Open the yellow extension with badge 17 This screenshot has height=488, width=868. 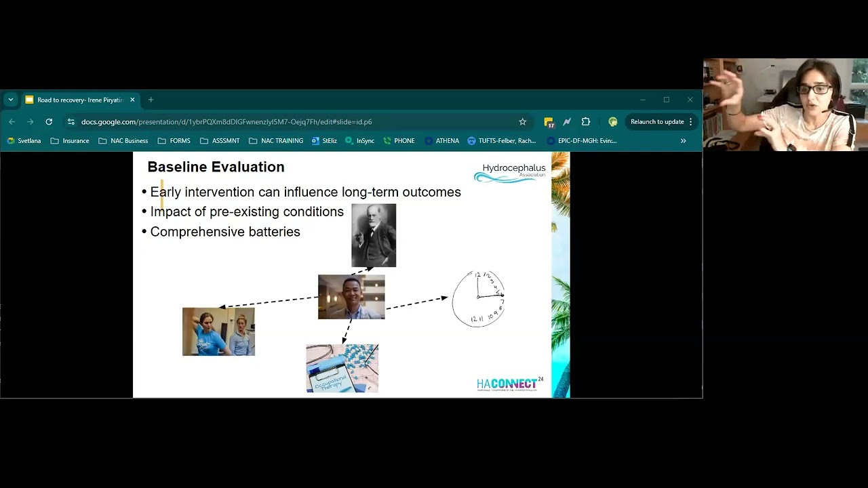coord(549,122)
